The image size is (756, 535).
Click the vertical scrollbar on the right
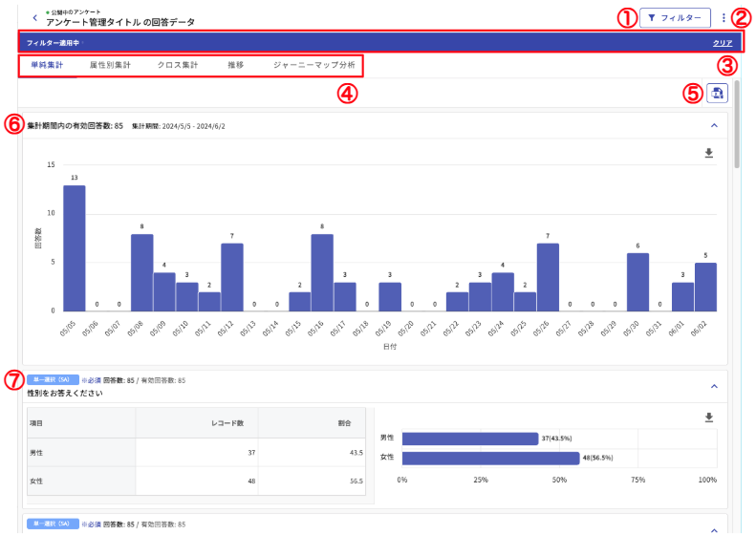737,124
